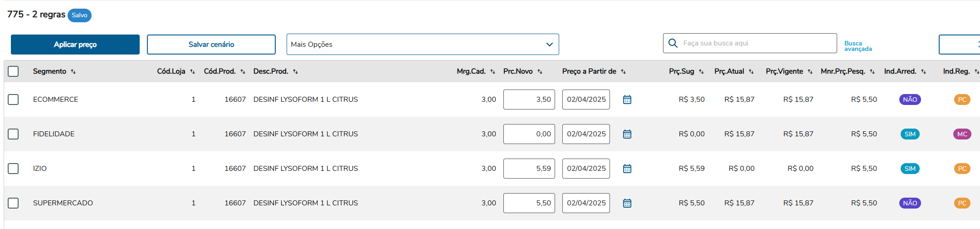This screenshot has height=229, width=980.
Task: Click the Salvar cenário button
Action: point(211,45)
